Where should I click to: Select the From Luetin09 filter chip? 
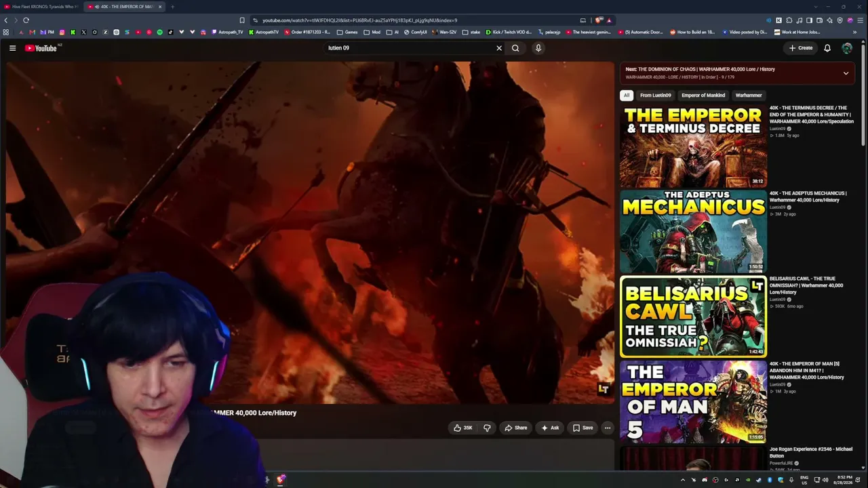pyautogui.click(x=656, y=96)
